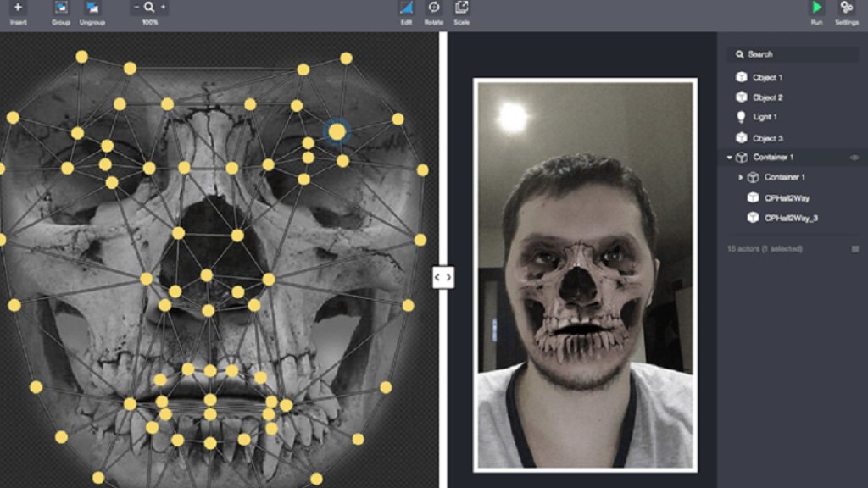This screenshot has width=868, height=488.
Task: Click the cube icon beside Object 3
Action: coord(741,138)
